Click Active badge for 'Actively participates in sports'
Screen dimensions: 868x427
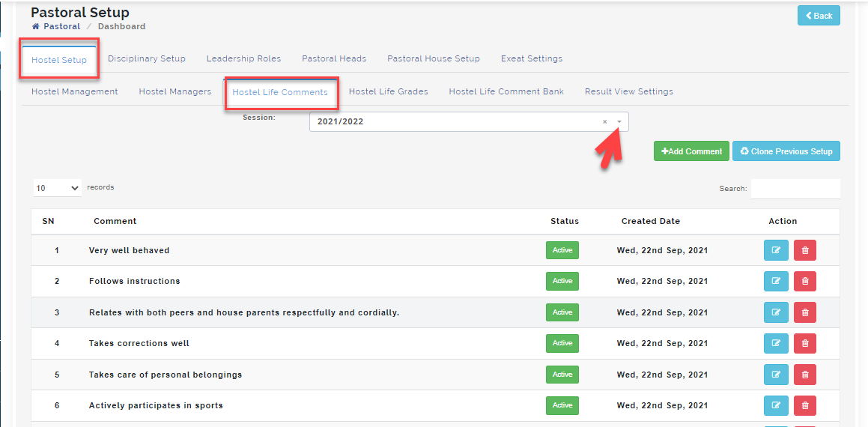(x=562, y=405)
